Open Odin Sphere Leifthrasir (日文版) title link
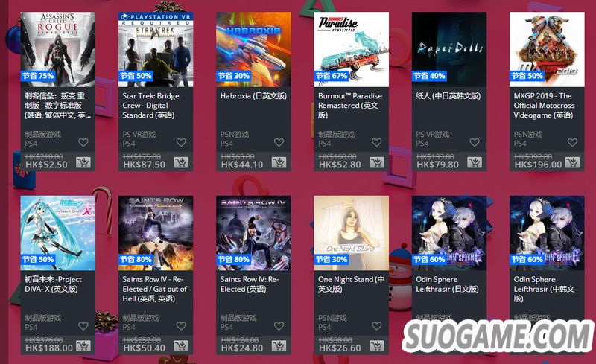The width and height of the screenshot is (596, 364). (447, 284)
